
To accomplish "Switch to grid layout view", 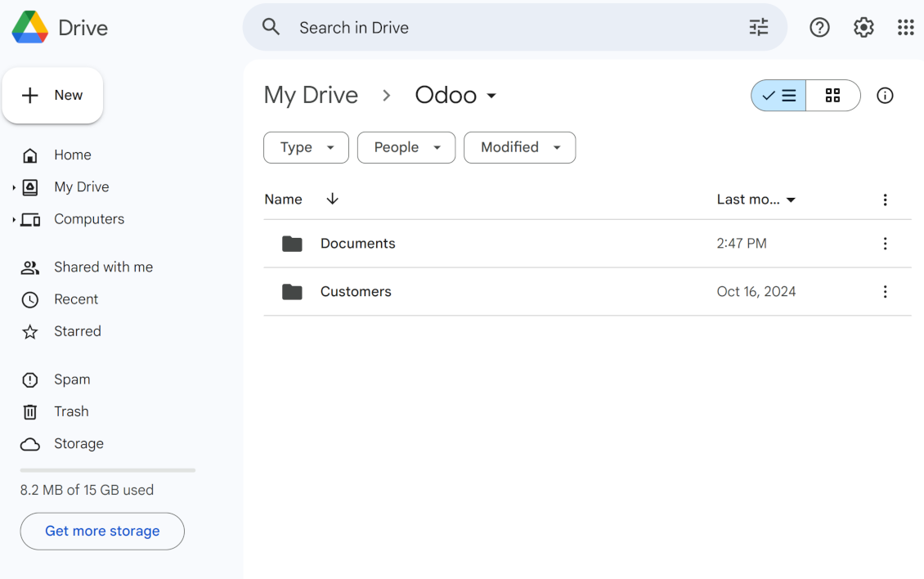I will point(832,96).
